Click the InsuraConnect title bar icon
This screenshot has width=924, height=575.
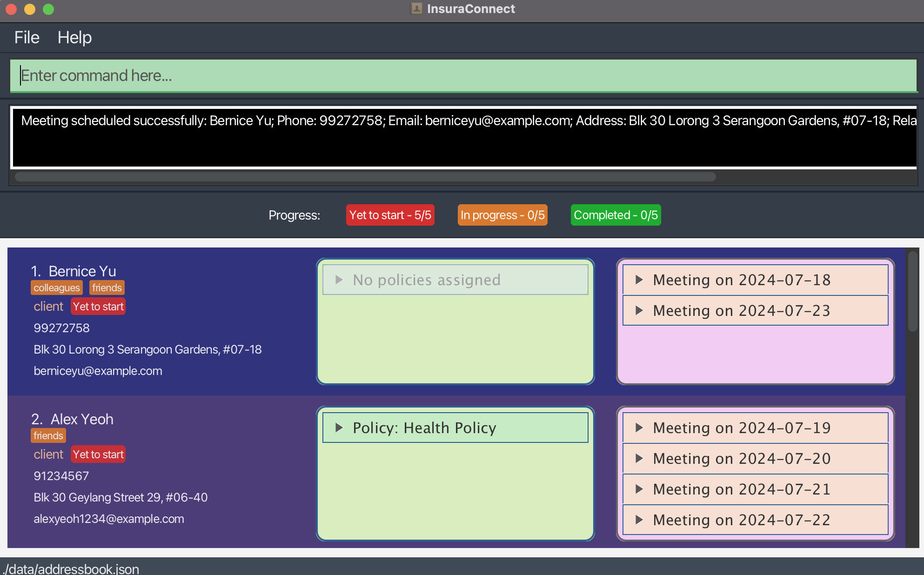tap(416, 9)
